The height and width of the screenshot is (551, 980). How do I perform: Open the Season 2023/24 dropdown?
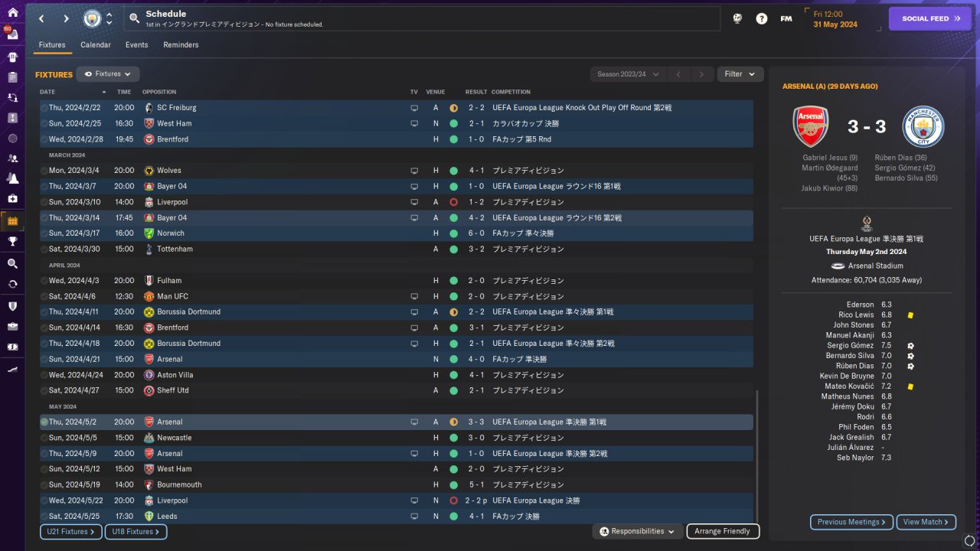coord(628,74)
